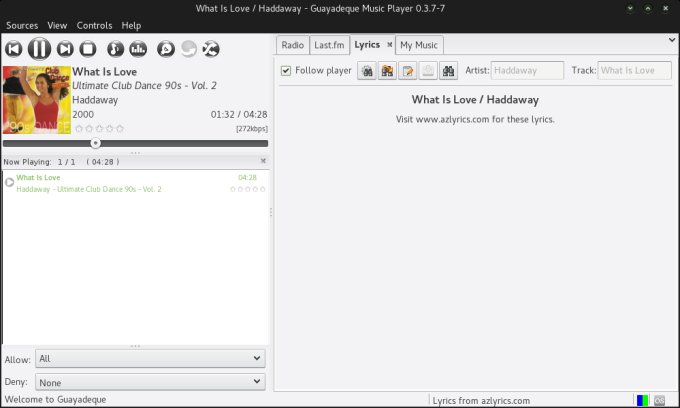This screenshot has width=680, height=408.
Task: Minimize the Guayadeque window
Action: [x=630, y=8]
